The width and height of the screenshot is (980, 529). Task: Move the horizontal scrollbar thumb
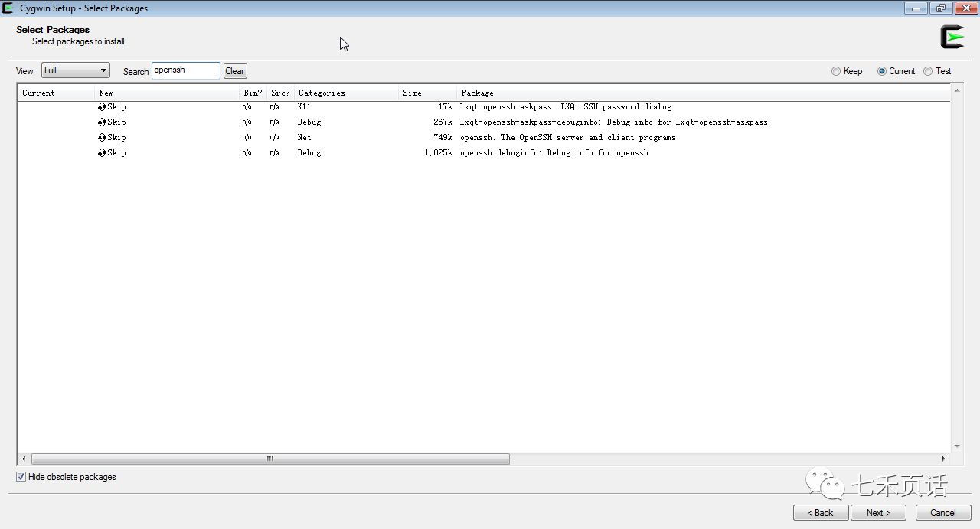pos(270,459)
